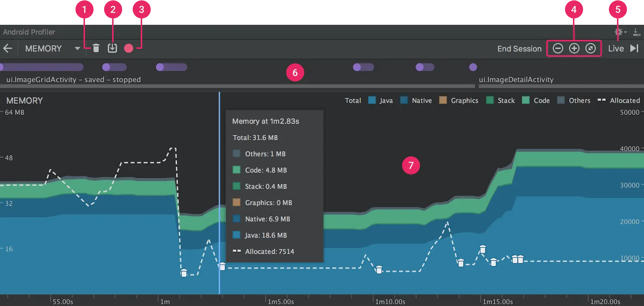The width and height of the screenshot is (644, 306).
Task: Click the Allocated dashed-line legend entry
Action: [619, 100]
